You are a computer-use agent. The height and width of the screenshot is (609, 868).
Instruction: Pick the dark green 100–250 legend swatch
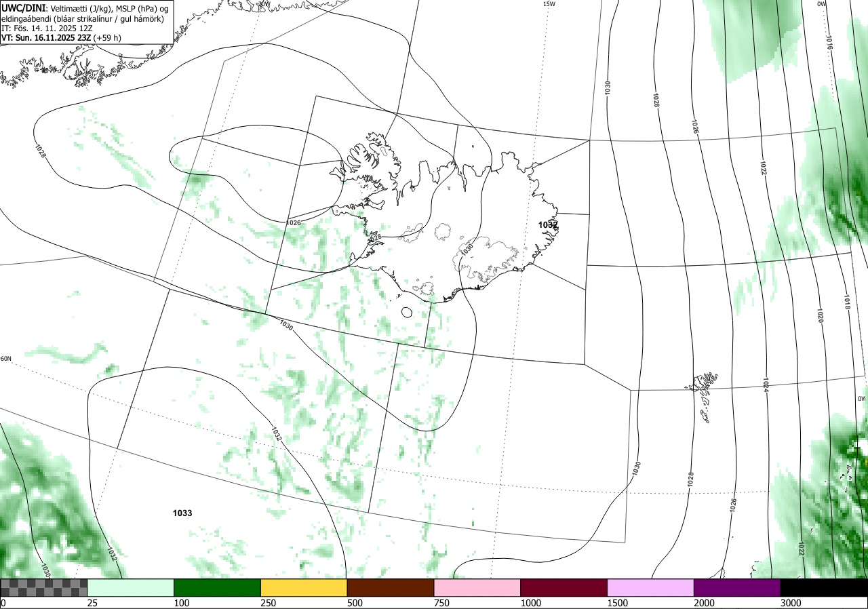tap(218, 587)
